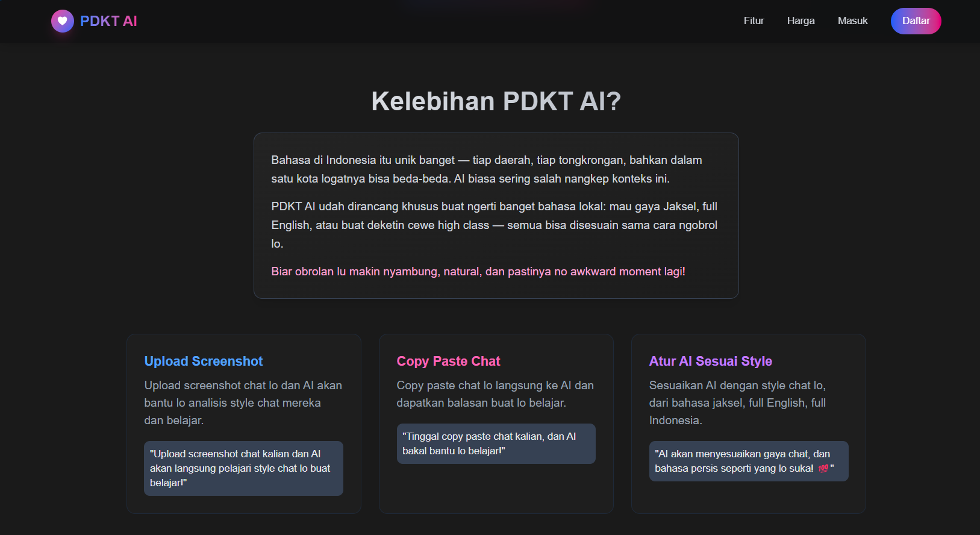
Task: Click the Kelebihan PDKT AI heading
Action: point(496,101)
